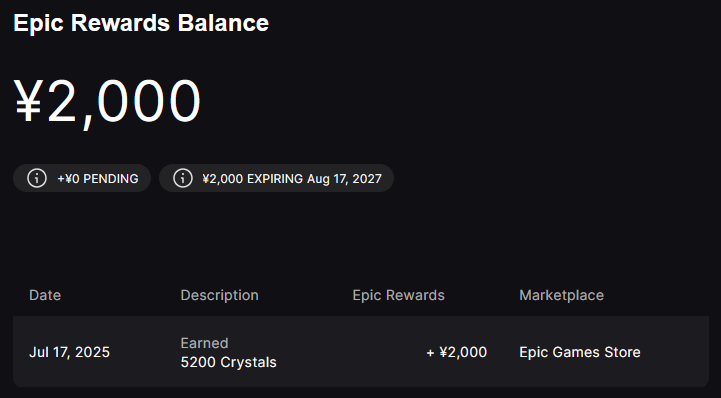
Task: Sort by the Date column header
Action: tap(45, 295)
